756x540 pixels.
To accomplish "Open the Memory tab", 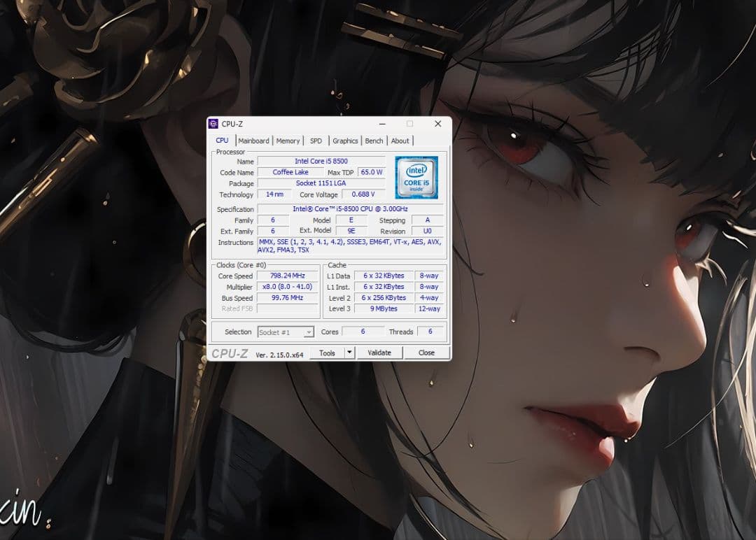I will pos(288,141).
